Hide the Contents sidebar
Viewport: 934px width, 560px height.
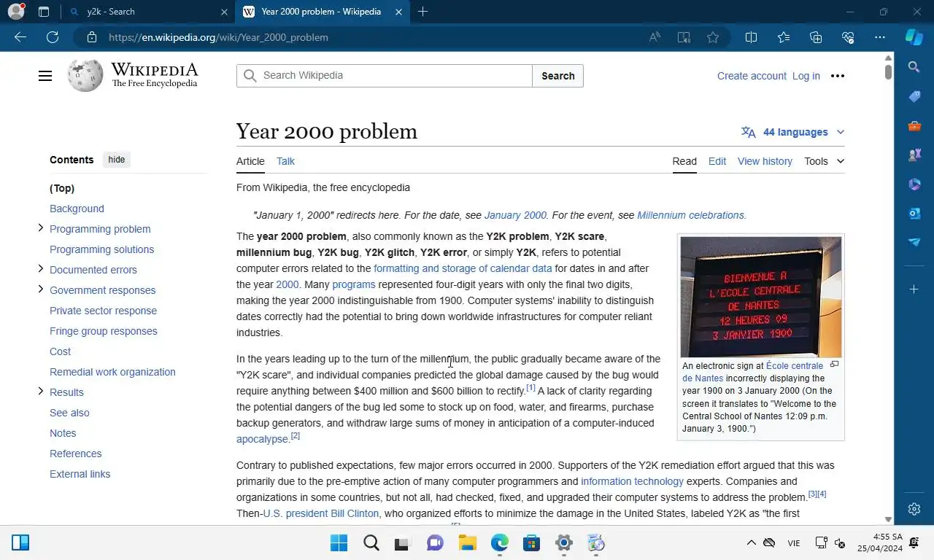point(117,160)
